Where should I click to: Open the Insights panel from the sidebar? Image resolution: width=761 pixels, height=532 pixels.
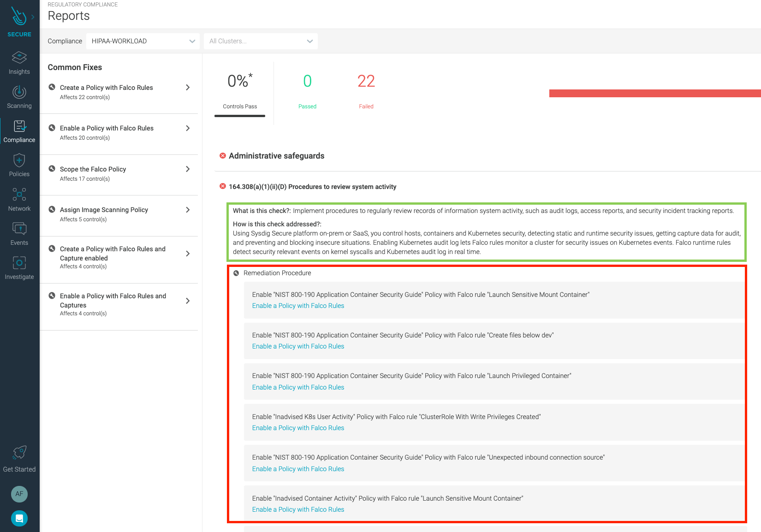[19, 61]
